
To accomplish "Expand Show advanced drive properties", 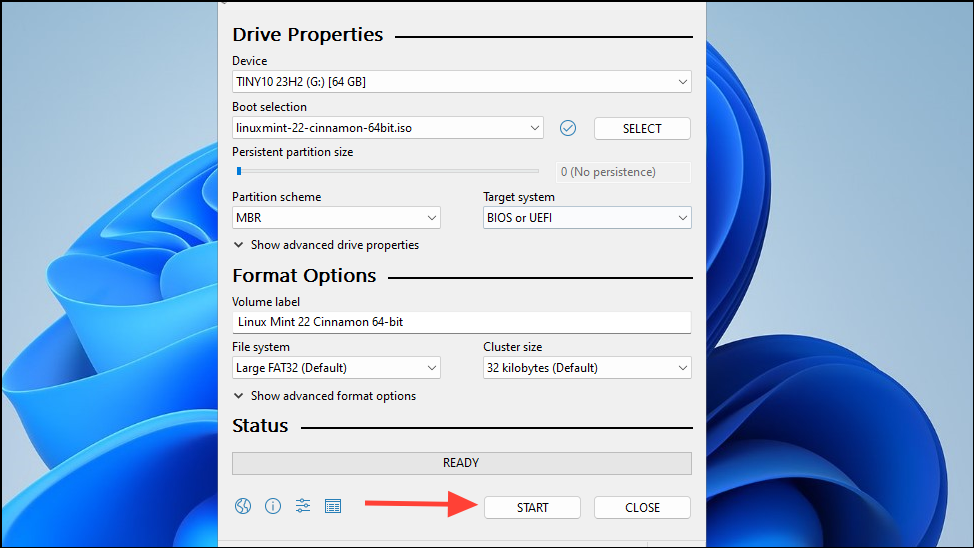I will 326,245.
